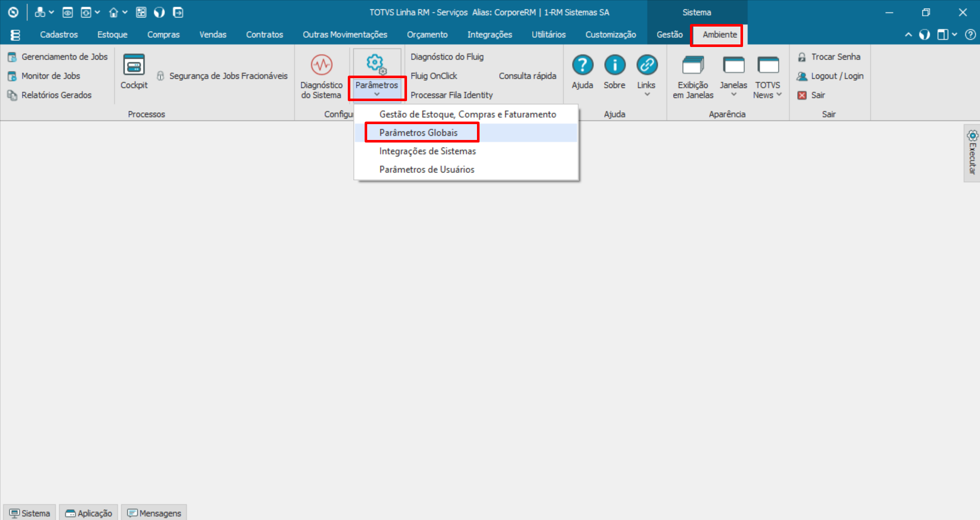Expand the dropdown arrow beside the modules icon
This screenshot has height=520, width=980.
pos(51,12)
